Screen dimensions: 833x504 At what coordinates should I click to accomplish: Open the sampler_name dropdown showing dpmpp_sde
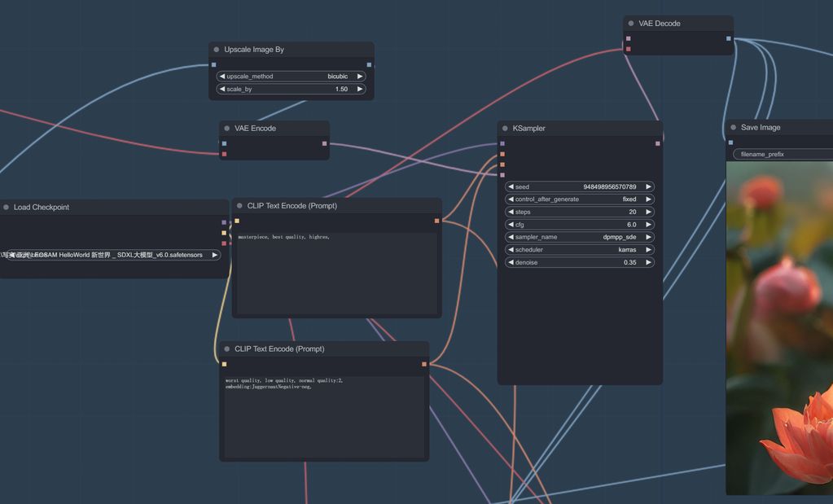(579, 237)
